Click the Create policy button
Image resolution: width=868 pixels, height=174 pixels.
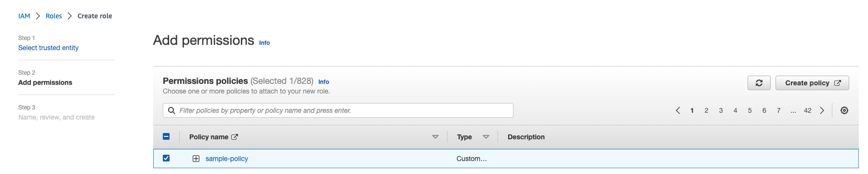tap(812, 83)
